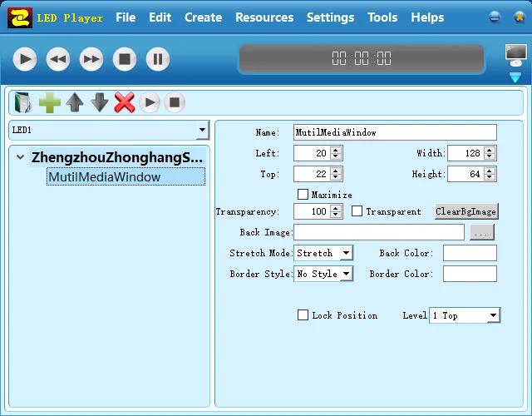Delete item with the red X icon

(125, 103)
